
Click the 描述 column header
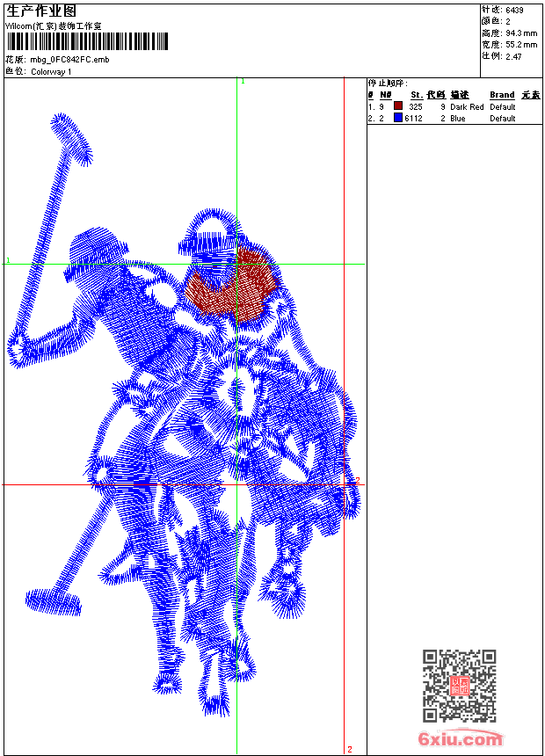click(x=460, y=95)
